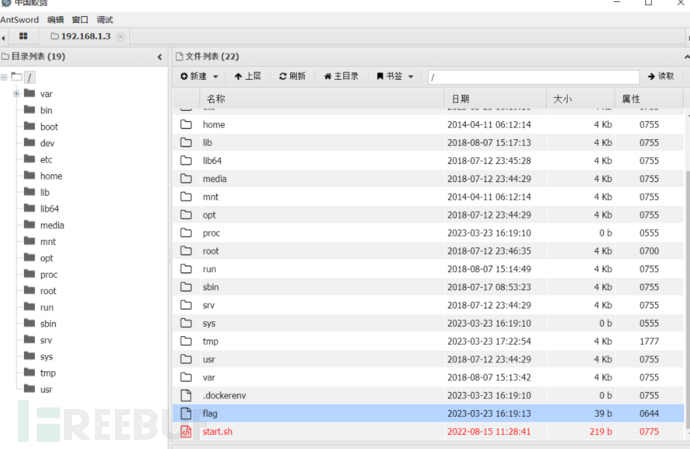Click the file list vertical scrollbar
This screenshot has width=690, height=449.
(687, 299)
